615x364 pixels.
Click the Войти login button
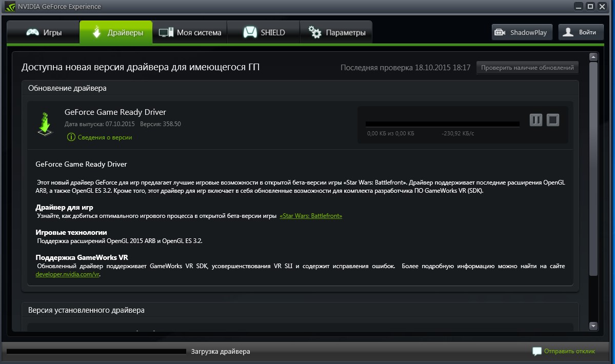580,32
